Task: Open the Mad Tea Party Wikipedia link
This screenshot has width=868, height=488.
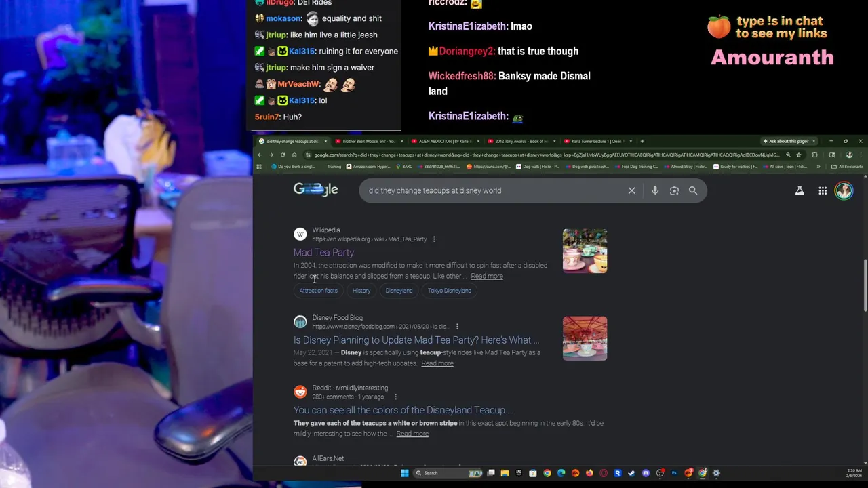Action: tap(323, 253)
